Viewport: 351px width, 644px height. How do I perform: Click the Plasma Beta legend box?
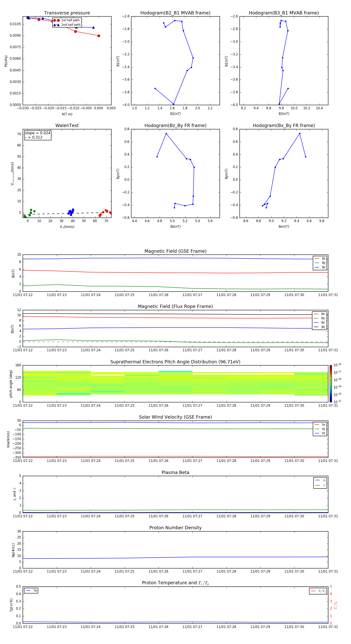[x=320, y=482]
